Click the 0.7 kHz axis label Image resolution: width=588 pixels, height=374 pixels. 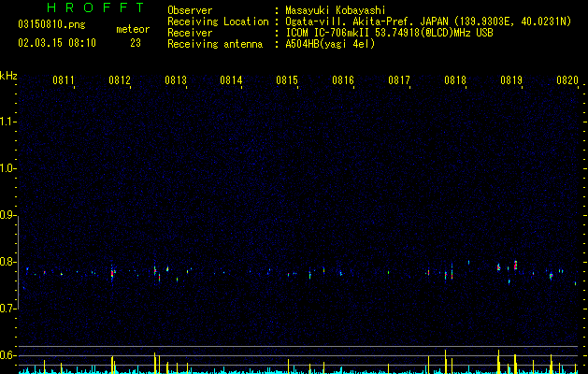click(x=7, y=309)
